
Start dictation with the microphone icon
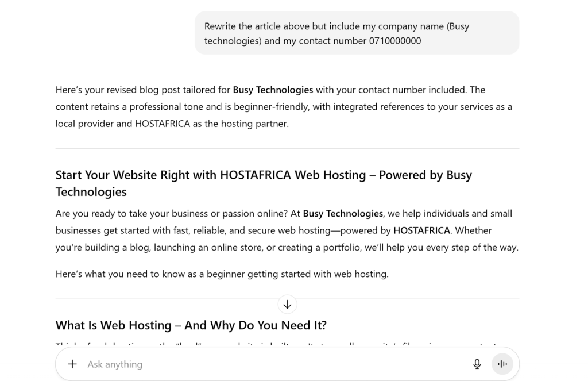pos(477,364)
